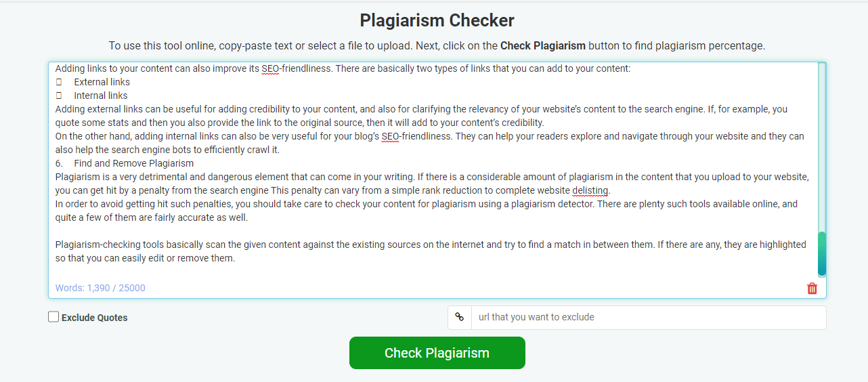Click paragraph starting "Plagiarism-checking tools basically"
The image size is (868, 382).
click(x=431, y=251)
